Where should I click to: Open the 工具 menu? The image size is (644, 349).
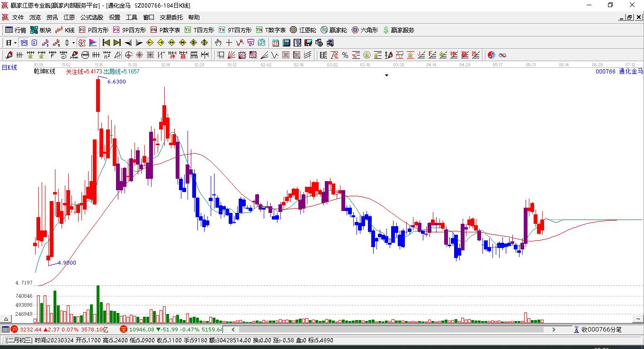click(x=132, y=18)
